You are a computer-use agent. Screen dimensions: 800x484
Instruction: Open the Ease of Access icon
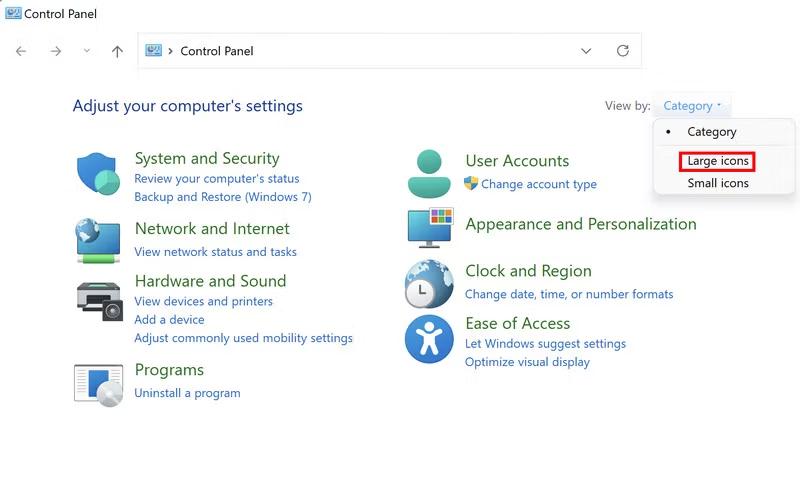tap(429, 338)
